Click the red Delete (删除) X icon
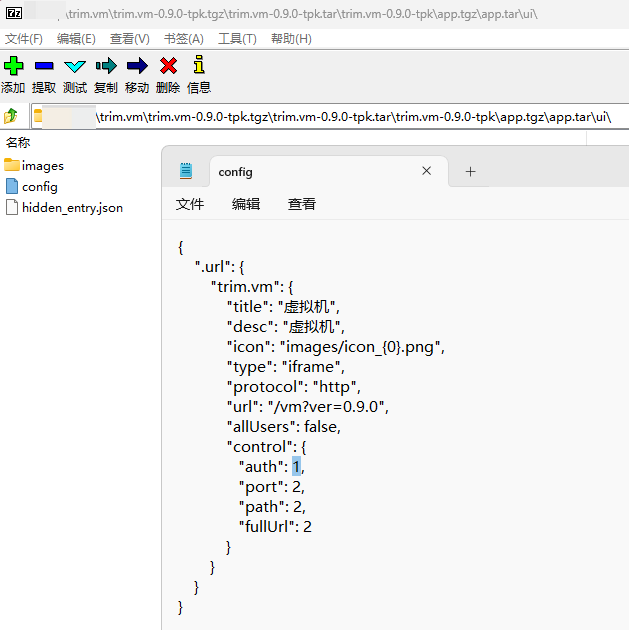629x630 pixels. click(168, 66)
